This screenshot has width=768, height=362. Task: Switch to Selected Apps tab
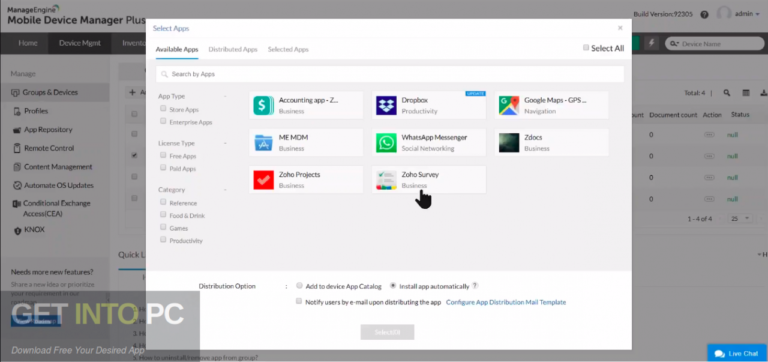288,49
